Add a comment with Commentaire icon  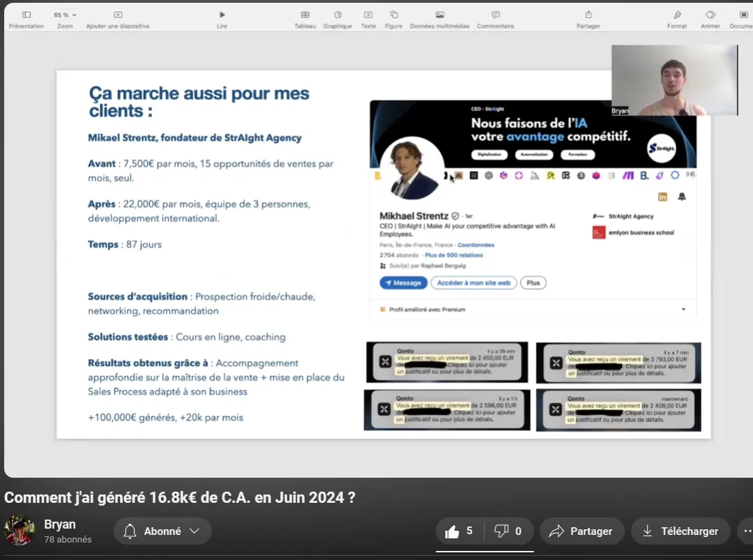495,15
